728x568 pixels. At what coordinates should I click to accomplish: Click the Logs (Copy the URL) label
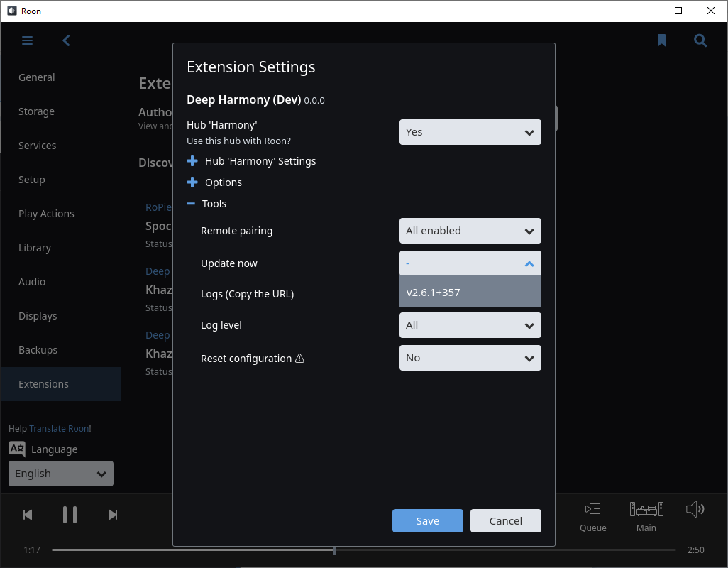[x=247, y=294]
